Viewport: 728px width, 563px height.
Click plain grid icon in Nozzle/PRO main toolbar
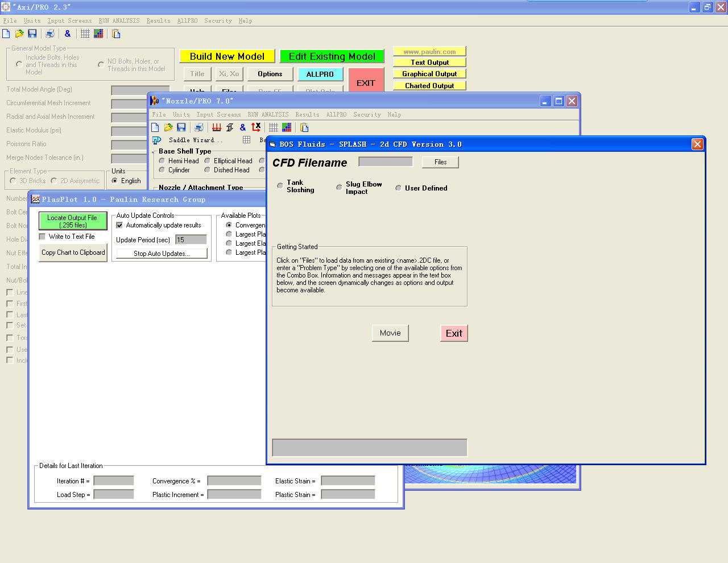click(x=274, y=127)
